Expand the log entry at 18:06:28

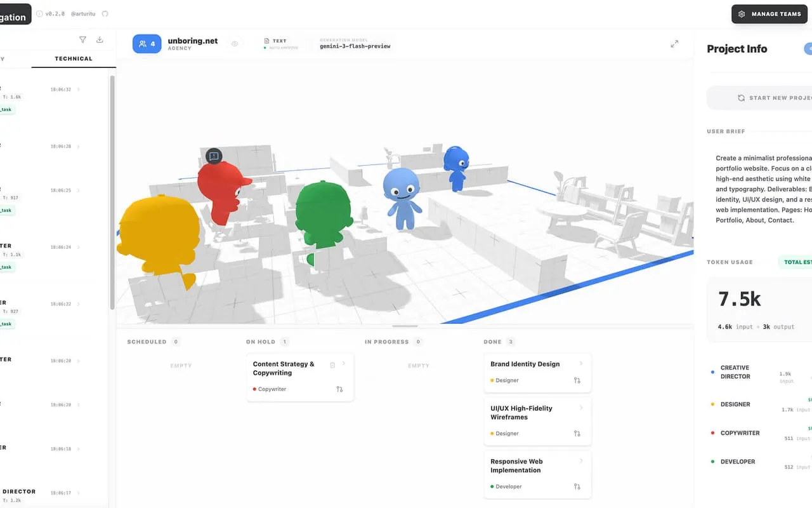tap(79, 147)
